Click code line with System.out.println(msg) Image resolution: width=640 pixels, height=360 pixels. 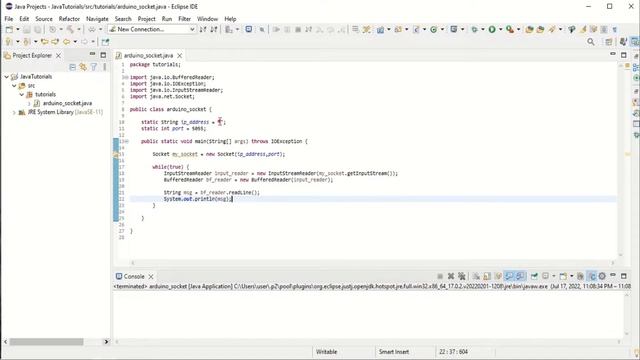[197, 199]
